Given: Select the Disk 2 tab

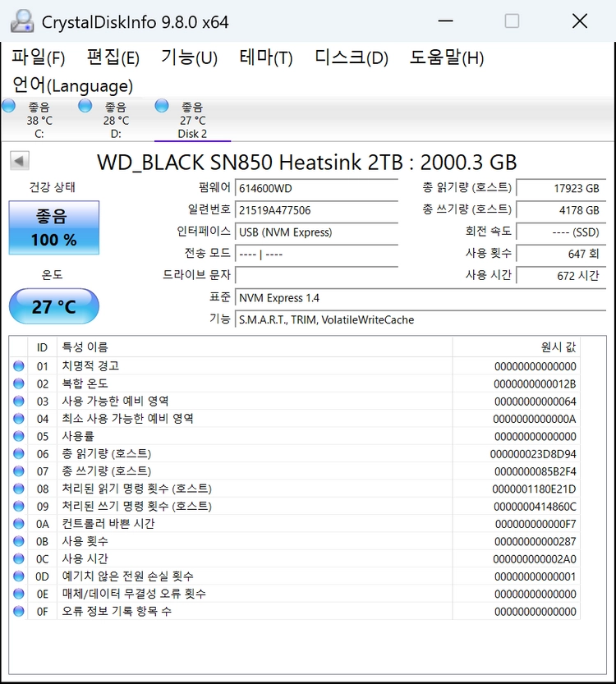Looking at the screenshot, I should [192, 120].
